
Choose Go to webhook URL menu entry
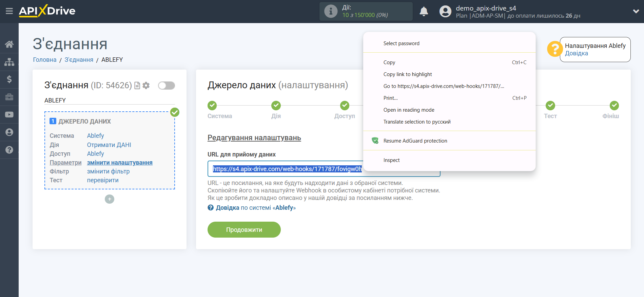click(449, 86)
